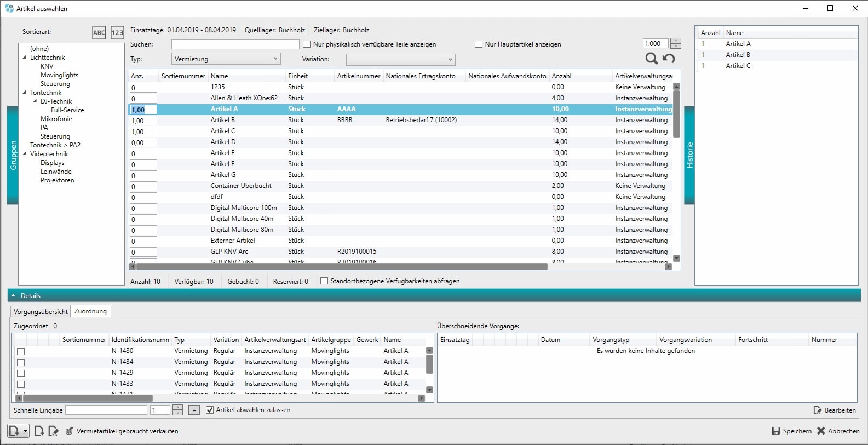This screenshot has width=868, height=445.
Task: Run search with the magnifier icon
Action: click(651, 58)
